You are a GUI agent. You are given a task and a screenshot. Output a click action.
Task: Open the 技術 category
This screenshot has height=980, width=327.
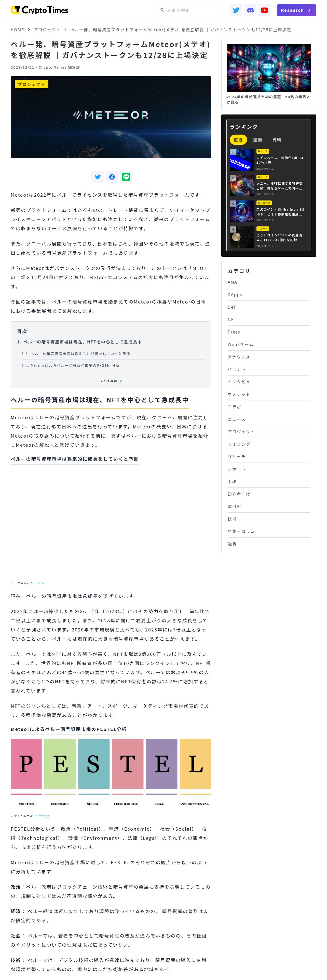coord(269,519)
